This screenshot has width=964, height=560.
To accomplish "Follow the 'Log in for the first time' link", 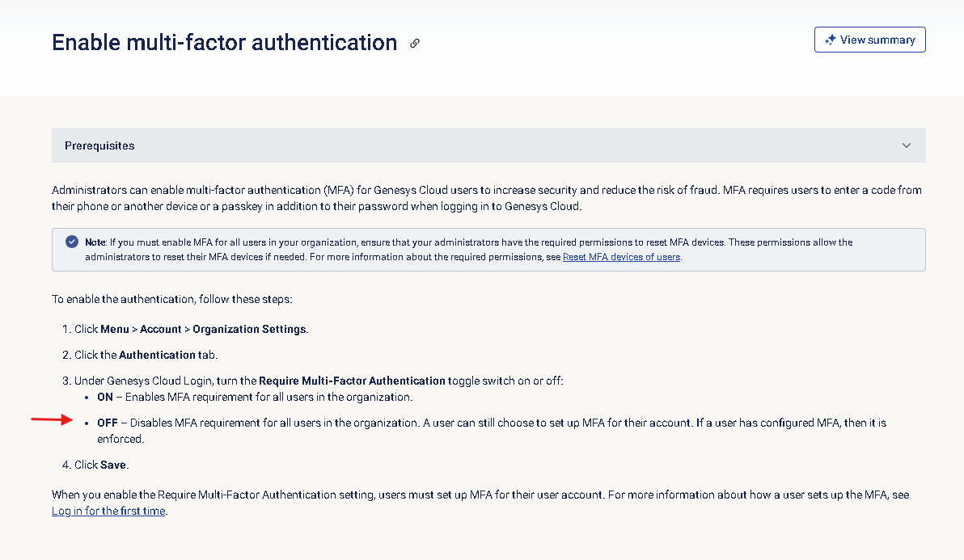I will coord(108,511).
